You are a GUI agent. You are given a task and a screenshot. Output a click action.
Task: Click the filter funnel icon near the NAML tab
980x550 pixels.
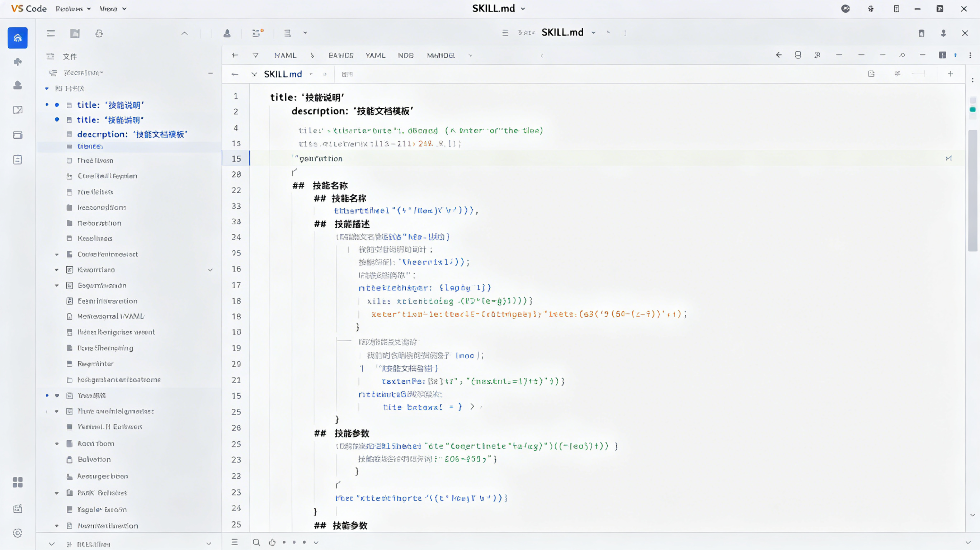(256, 55)
